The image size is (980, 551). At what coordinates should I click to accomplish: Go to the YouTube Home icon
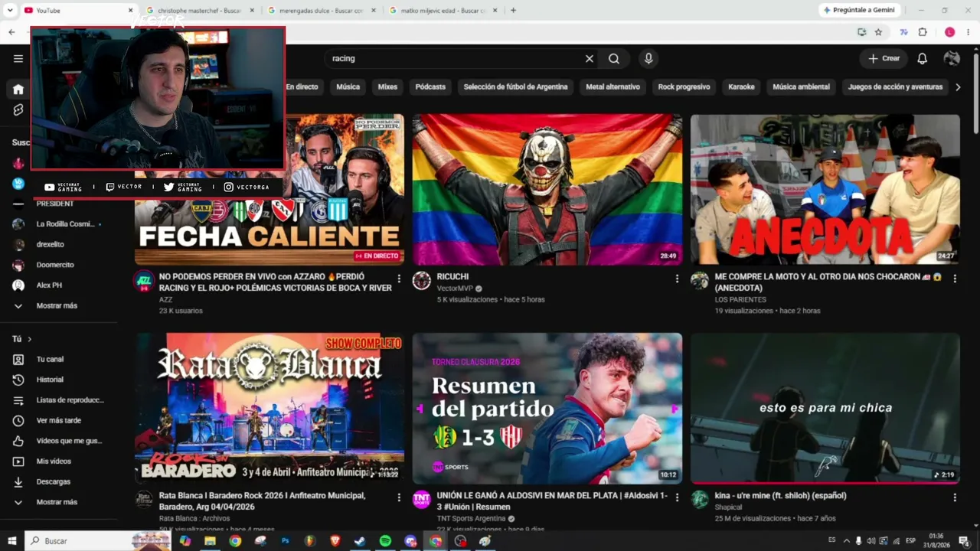tap(18, 89)
